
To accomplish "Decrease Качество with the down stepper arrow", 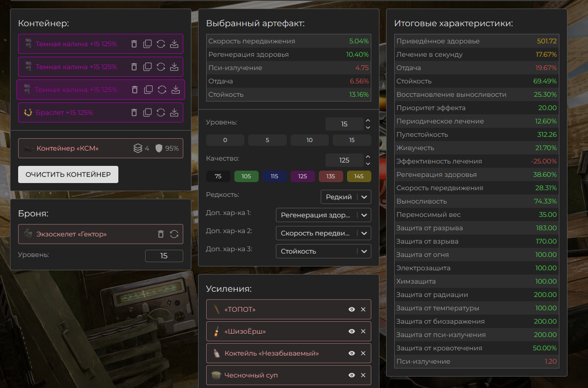I will click(x=367, y=163).
